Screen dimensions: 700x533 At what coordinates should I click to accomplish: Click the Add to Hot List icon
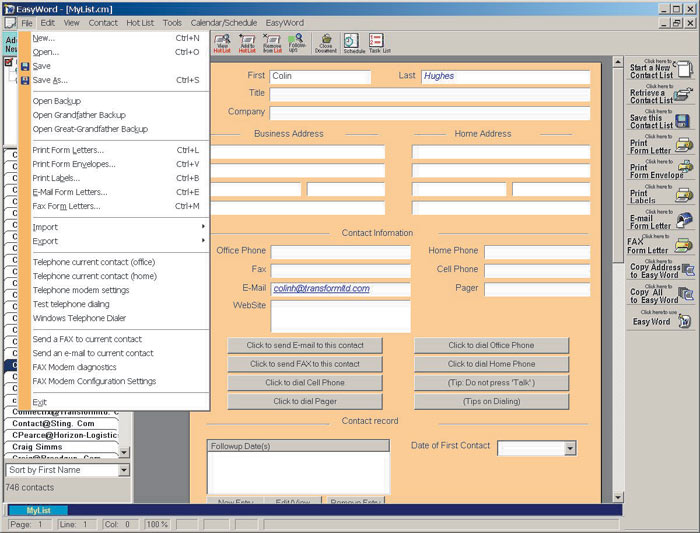pyautogui.click(x=246, y=41)
